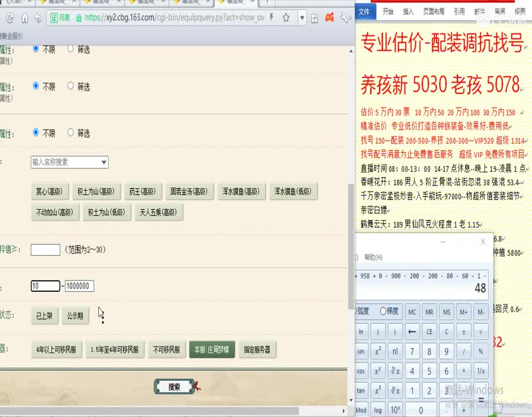Expand the address bar history dropdown arrow

302,18
